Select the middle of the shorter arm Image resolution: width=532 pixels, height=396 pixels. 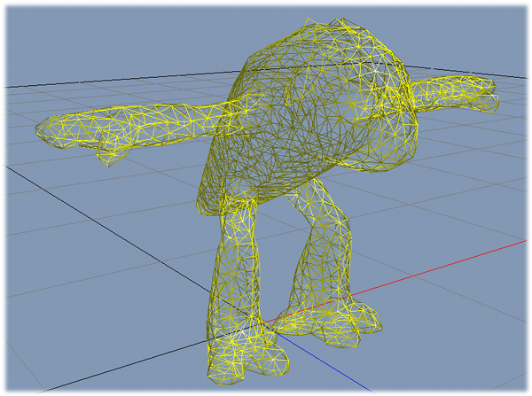[x=448, y=91]
